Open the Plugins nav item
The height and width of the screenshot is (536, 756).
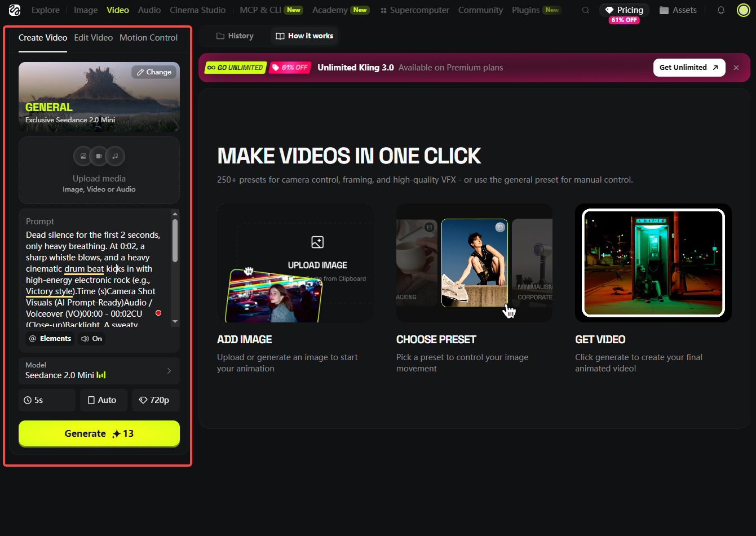click(537, 10)
